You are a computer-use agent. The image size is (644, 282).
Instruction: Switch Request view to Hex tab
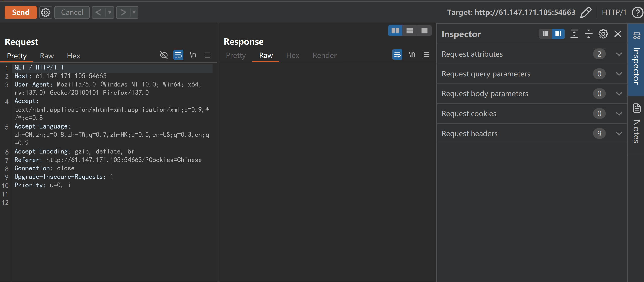pos(73,56)
